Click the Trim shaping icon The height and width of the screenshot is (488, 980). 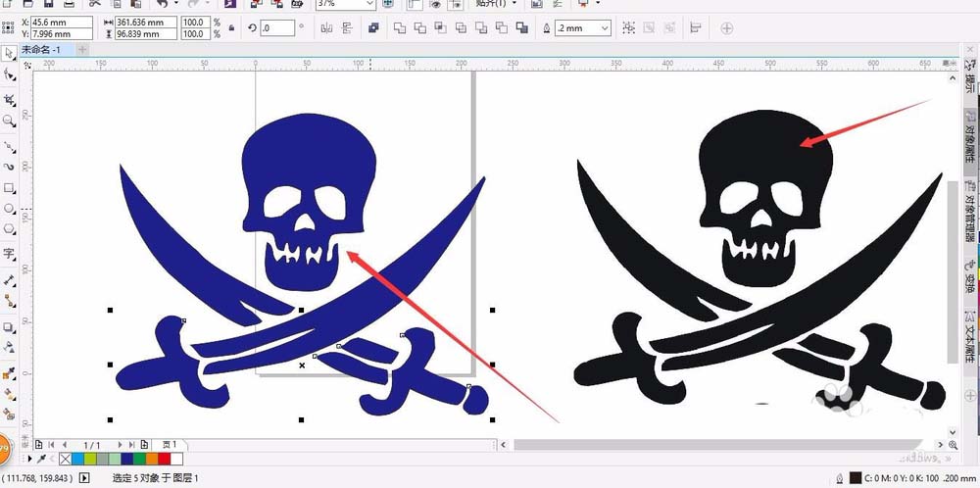pos(420,28)
